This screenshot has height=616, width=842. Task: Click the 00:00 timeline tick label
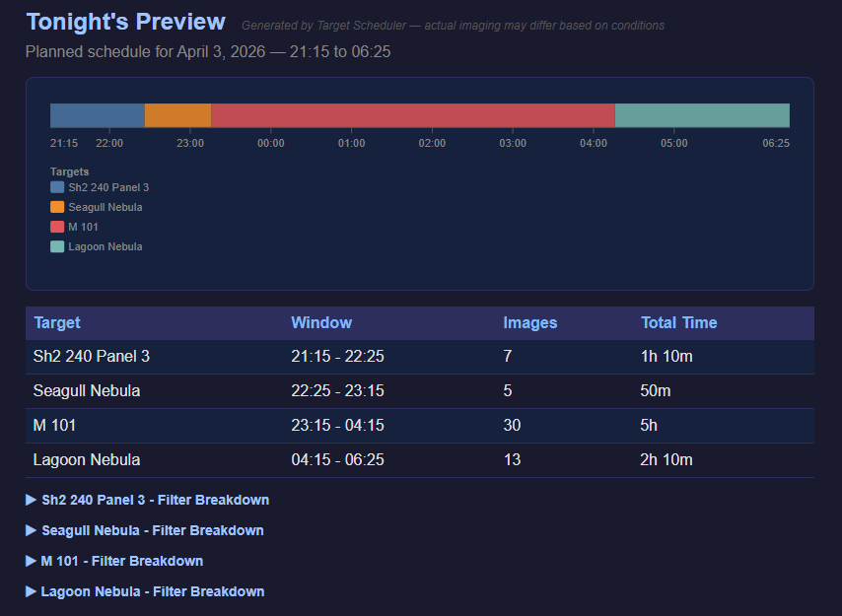tap(270, 143)
